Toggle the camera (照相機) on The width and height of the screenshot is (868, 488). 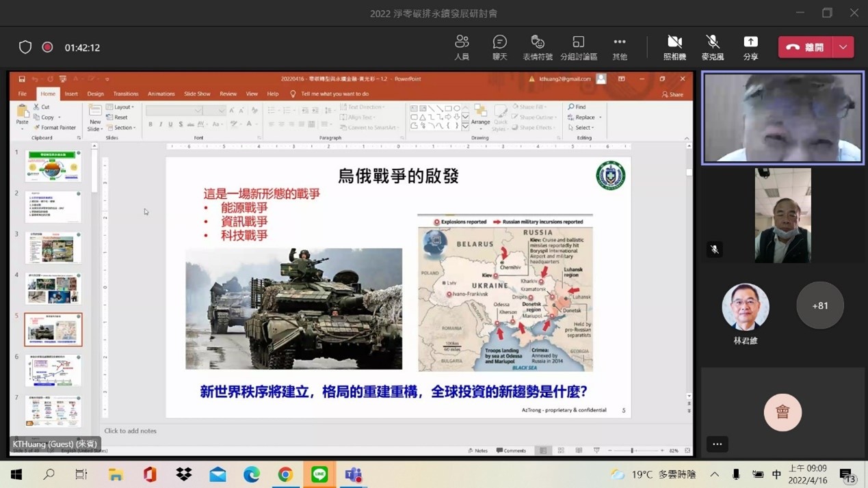coord(674,47)
